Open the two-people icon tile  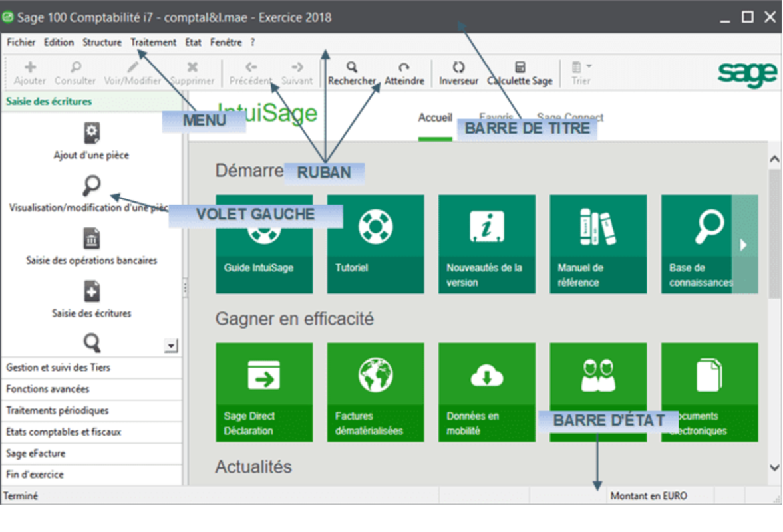(598, 392)
